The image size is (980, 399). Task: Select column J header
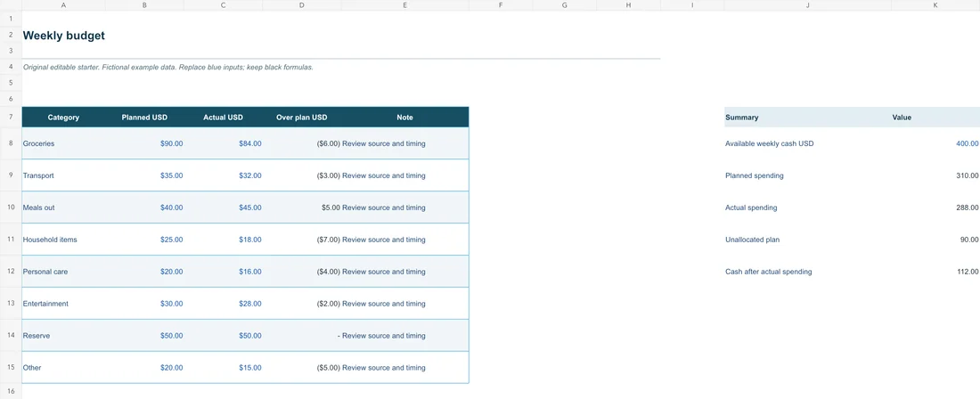click(x=808, y=5)
